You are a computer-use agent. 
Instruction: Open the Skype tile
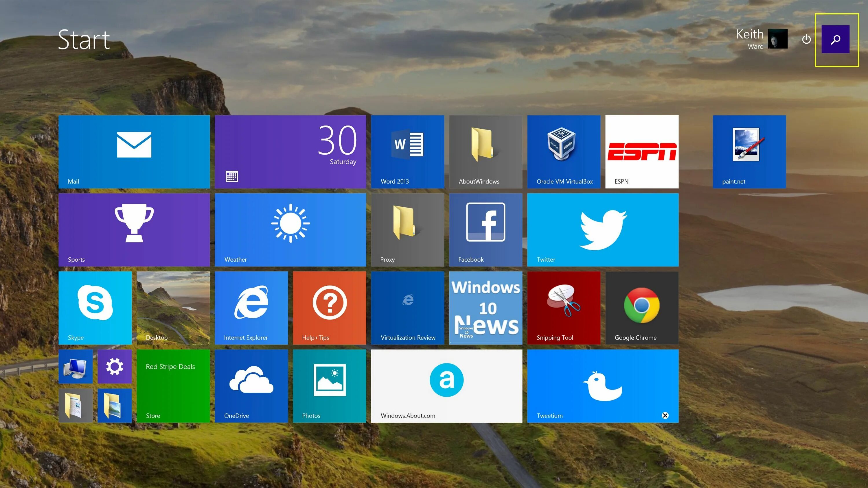point(95,308)
